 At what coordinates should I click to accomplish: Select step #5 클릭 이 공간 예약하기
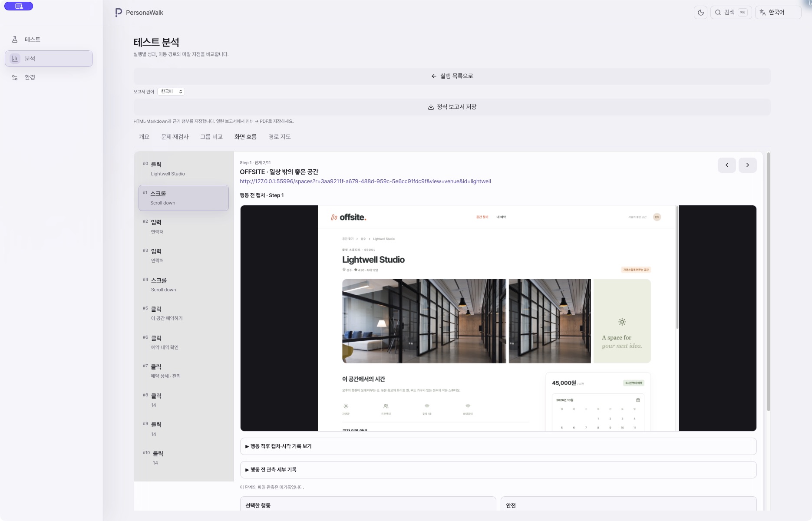click(184, 313)
